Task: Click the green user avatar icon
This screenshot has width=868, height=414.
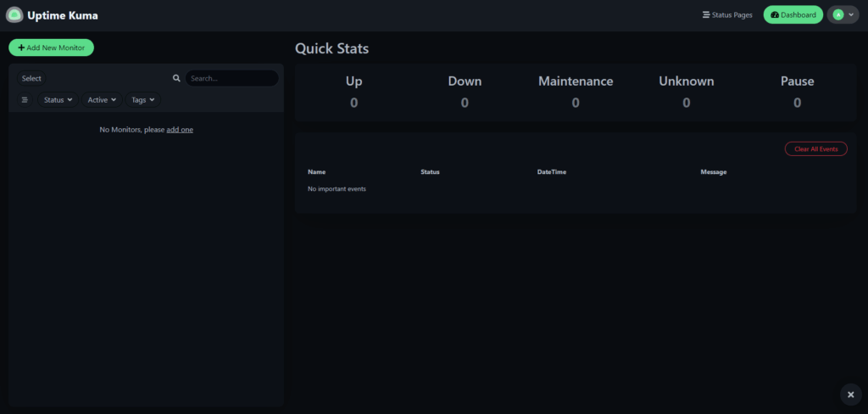Action: pyautogui.click(x=837, y=15)
